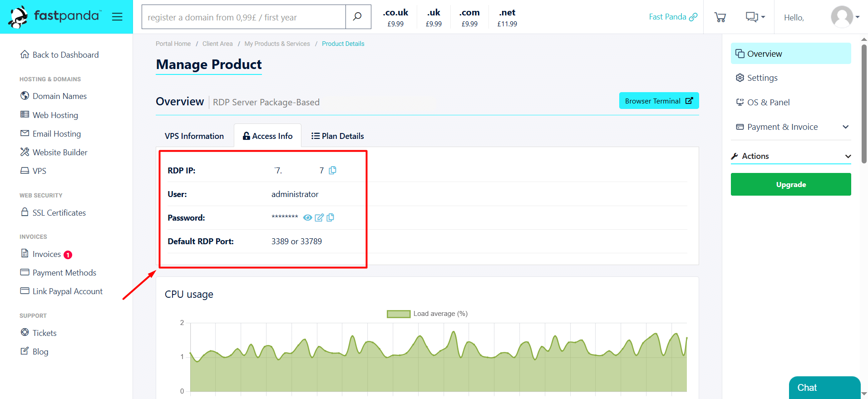Open the shopping cart
This screenshot has width=868, height=399.
pos(720,17)
